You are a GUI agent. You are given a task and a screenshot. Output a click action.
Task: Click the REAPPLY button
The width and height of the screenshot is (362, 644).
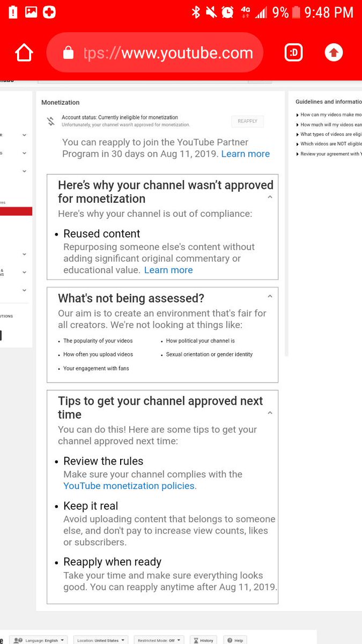[x=248, y=121]
